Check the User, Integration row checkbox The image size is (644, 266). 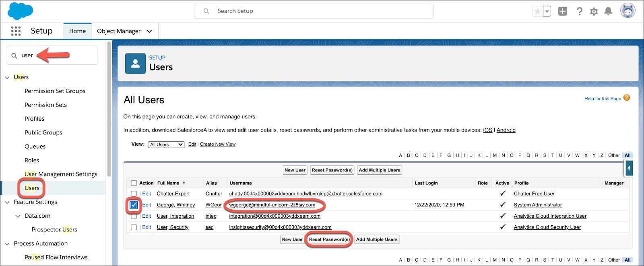pyautogui.click(x=134, y=216)
